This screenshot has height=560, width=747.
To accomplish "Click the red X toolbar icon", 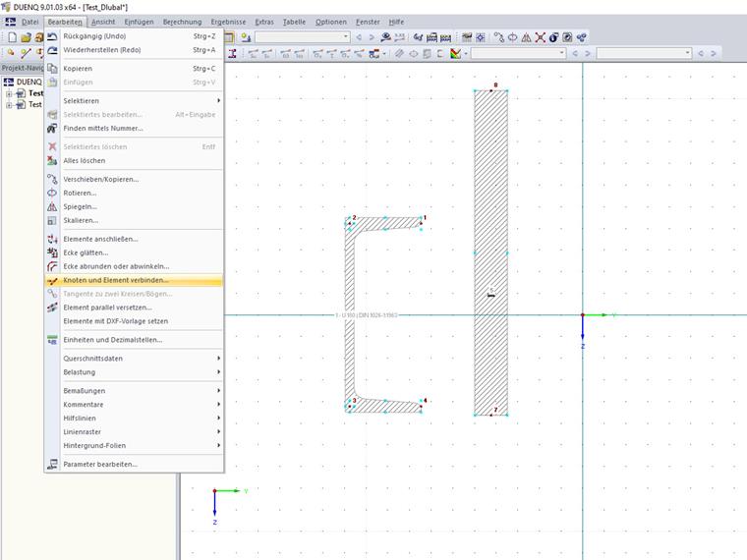I will click(x=540, y=37).
